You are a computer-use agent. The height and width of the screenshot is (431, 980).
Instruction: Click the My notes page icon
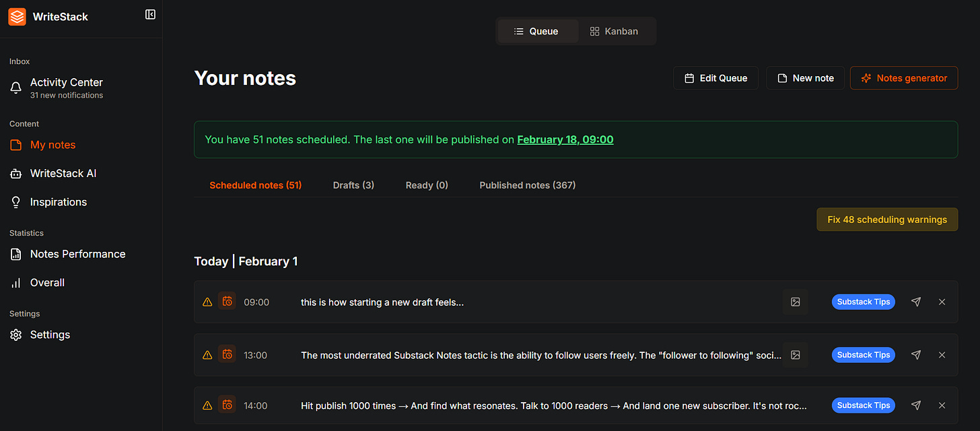[x=16, y=145]
